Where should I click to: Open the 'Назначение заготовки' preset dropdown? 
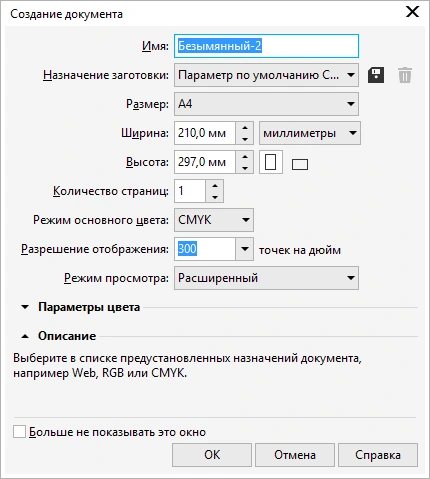click(x=266, y=75)
